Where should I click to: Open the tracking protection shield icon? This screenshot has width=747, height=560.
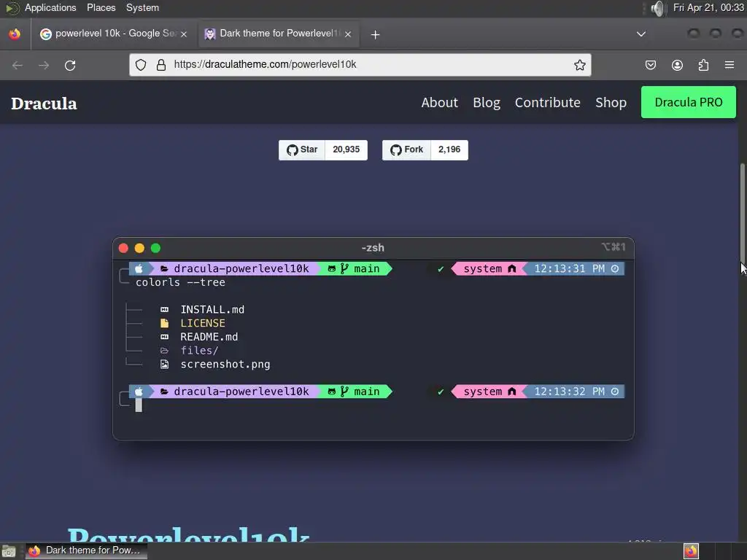pos(141,65)
